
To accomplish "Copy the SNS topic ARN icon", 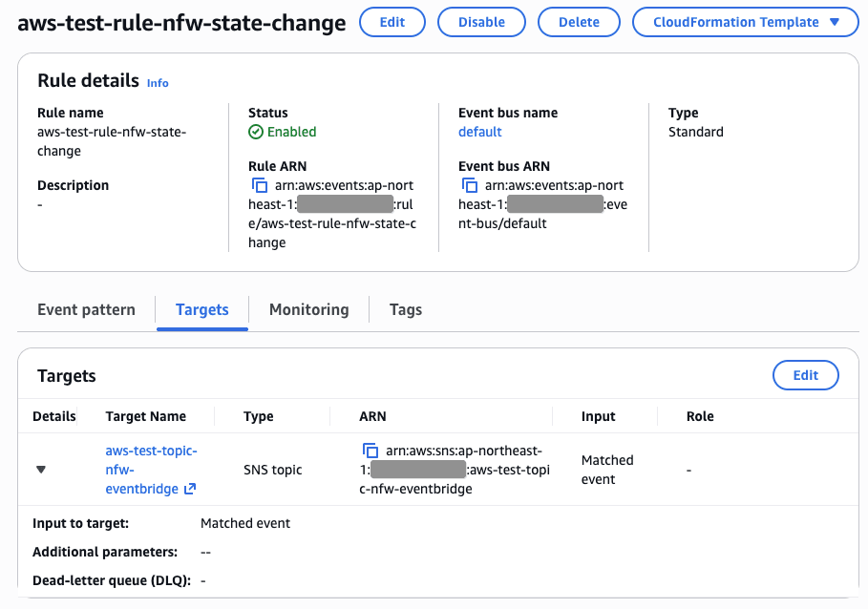I will [370, 451].
